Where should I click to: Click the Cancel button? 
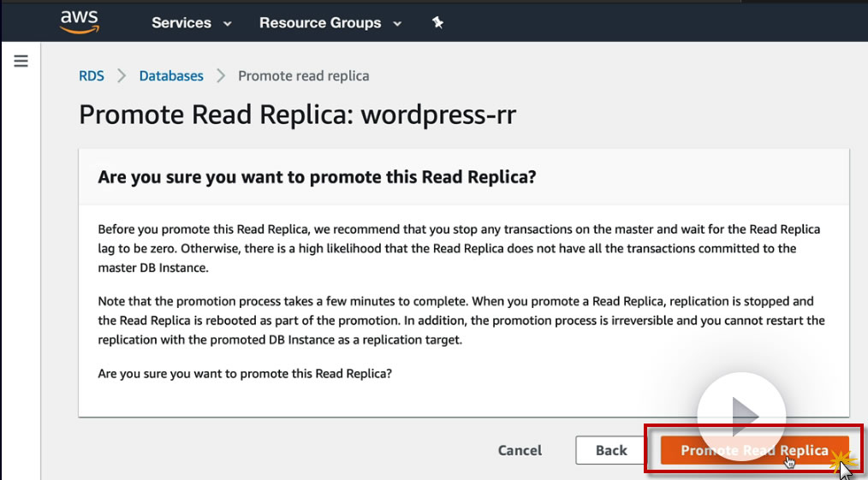[x=520, y=450]
